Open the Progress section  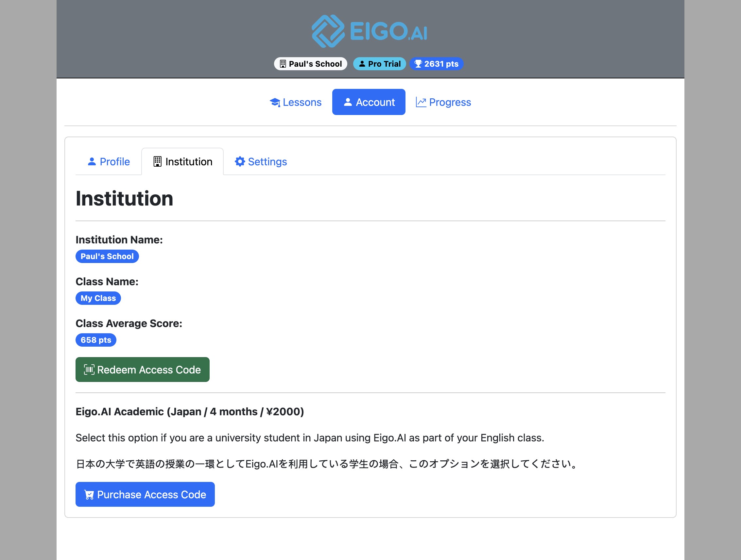point(443,102)
